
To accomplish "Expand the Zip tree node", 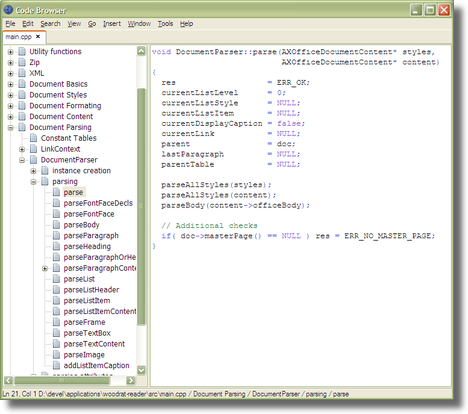I will click(10, 63).
